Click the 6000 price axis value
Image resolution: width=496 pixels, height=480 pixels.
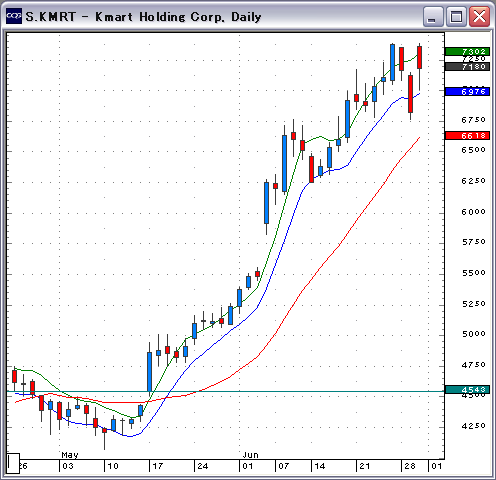[x=473, y=212]
